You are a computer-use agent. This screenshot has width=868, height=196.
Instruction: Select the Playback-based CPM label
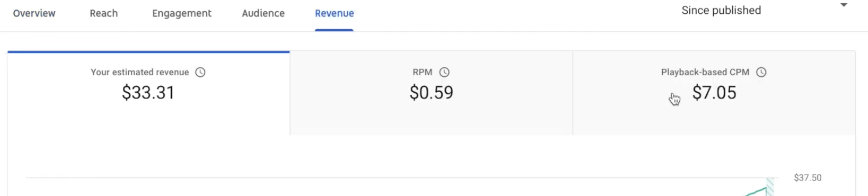705,72
